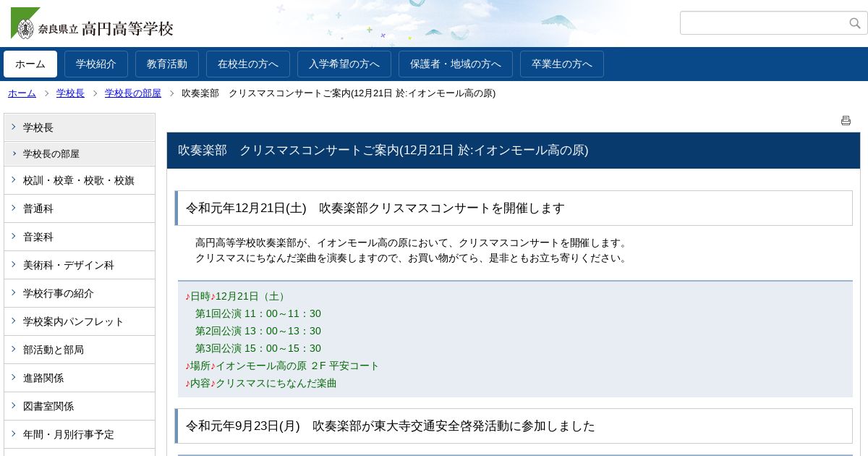Open 学校行事の紹介 sidebar item
The image size is (868, 456).
80,293
